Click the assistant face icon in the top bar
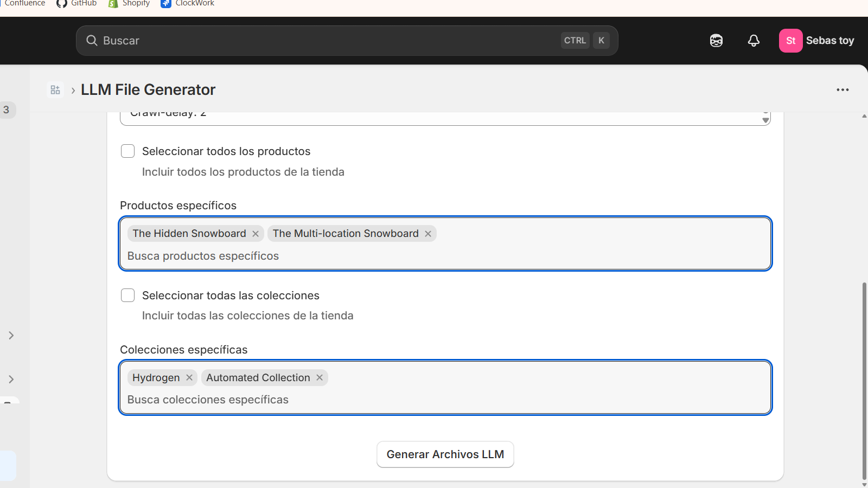 716,40
